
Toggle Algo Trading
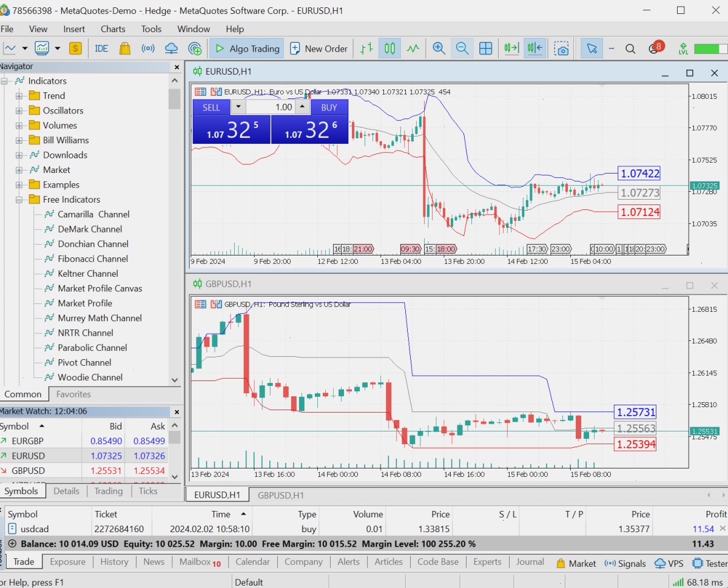[x=247, y=49]
